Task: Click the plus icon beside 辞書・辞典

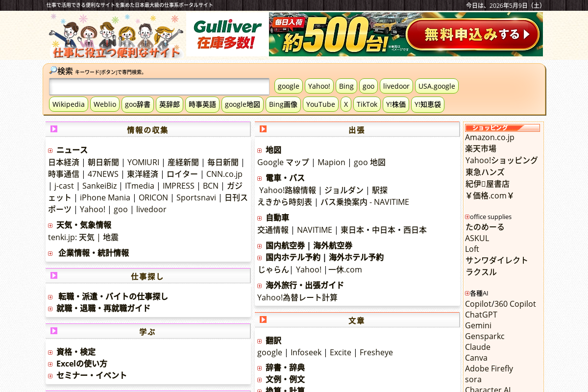Action: pos(259,368)
